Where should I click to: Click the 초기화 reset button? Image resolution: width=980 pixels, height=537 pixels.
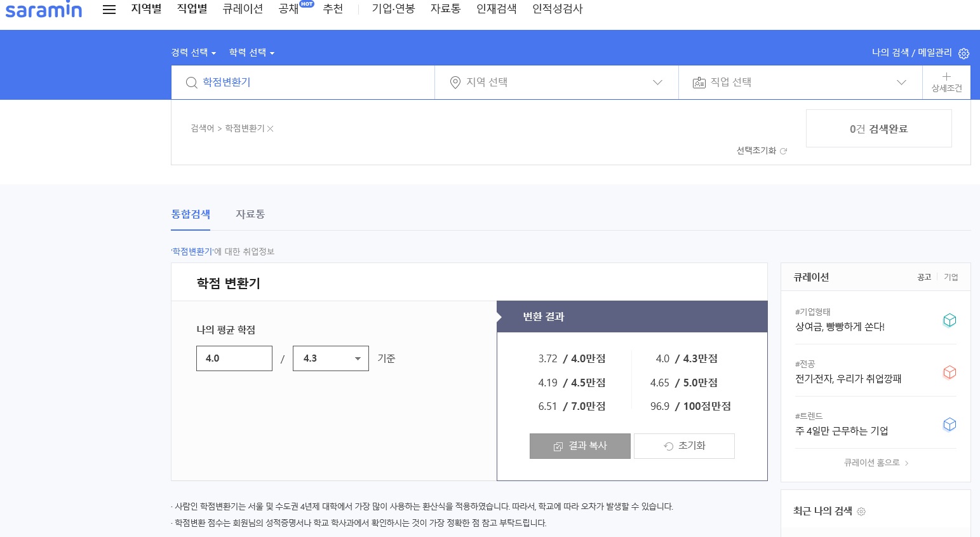click(x=684, y=446)
